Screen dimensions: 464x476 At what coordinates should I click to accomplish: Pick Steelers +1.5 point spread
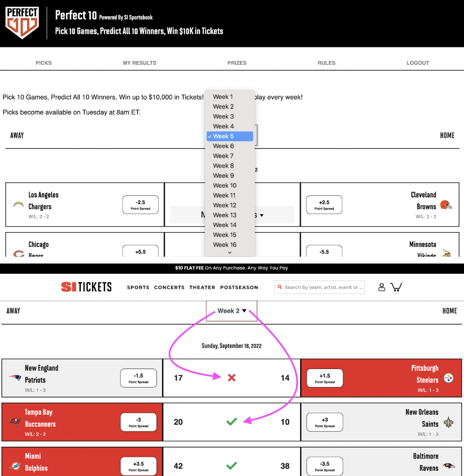[325, 378]
